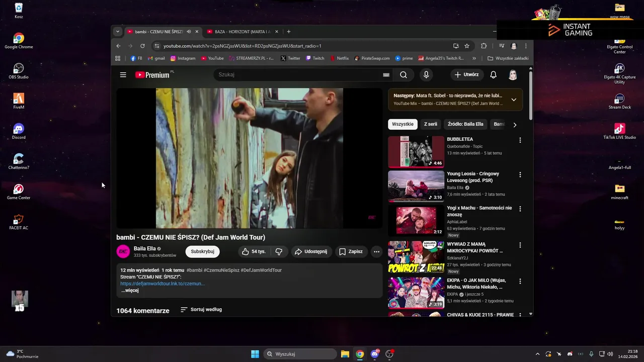Screen dimensions: 644x362
Task: Open the Windows Start menu
Action: pos(255,354)
